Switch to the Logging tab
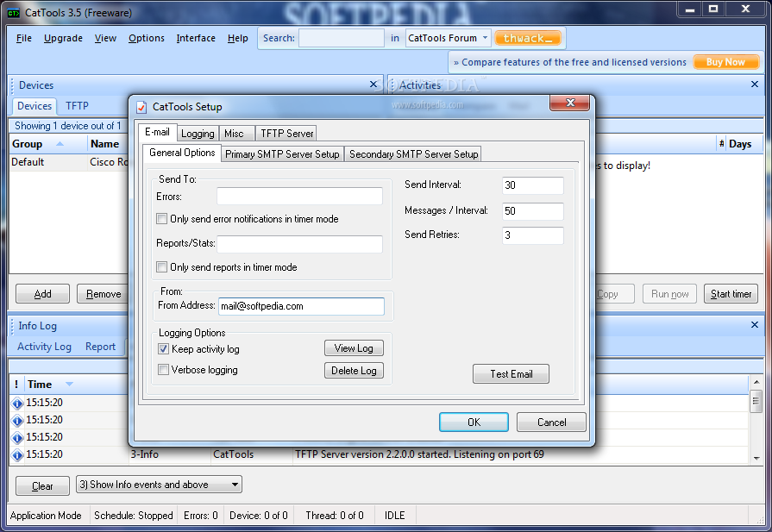Screen dimensions: 772x532 [x=198, y=134]
